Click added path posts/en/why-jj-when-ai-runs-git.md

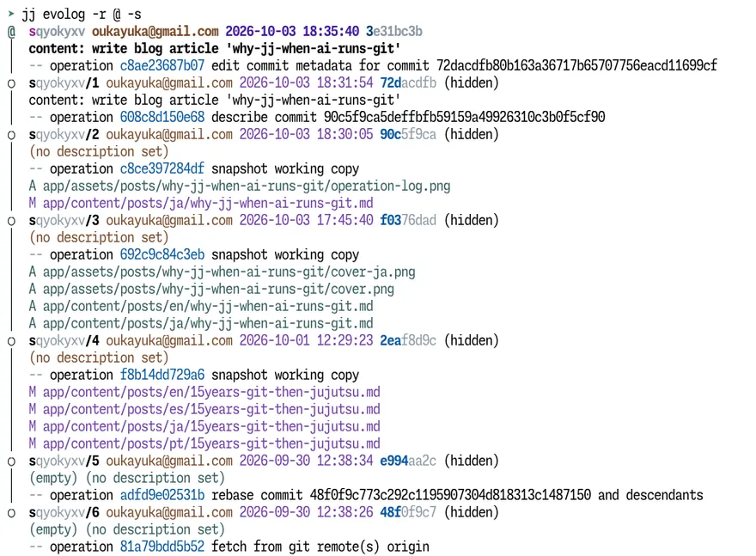(208, 306)
